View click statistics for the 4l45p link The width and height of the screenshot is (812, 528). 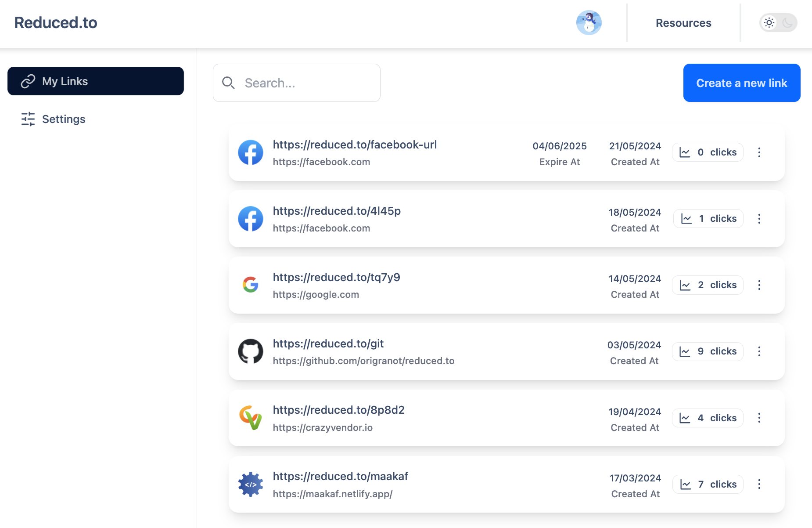(708, 218)
